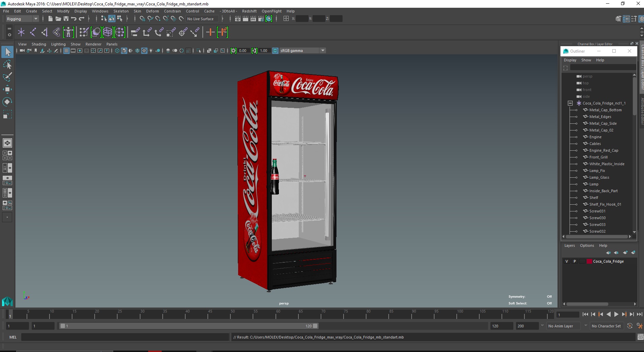Click the Create Joints shelf icon
Screen dimensions: 644x352
tap(33, 32)
